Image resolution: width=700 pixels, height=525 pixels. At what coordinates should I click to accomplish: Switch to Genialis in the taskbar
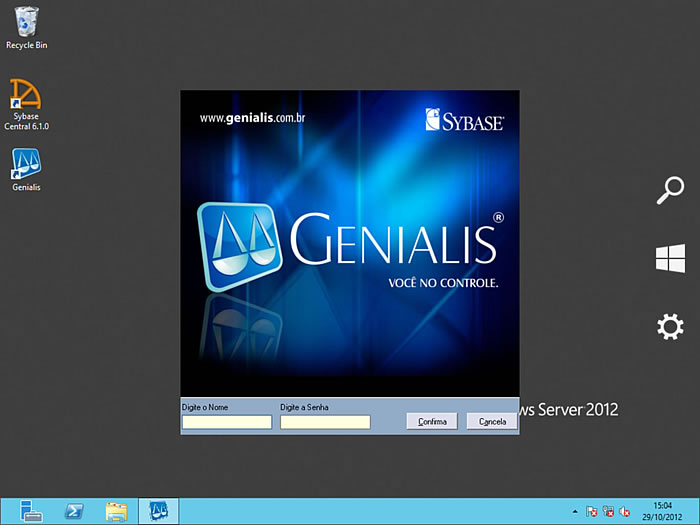click(158, 511)
